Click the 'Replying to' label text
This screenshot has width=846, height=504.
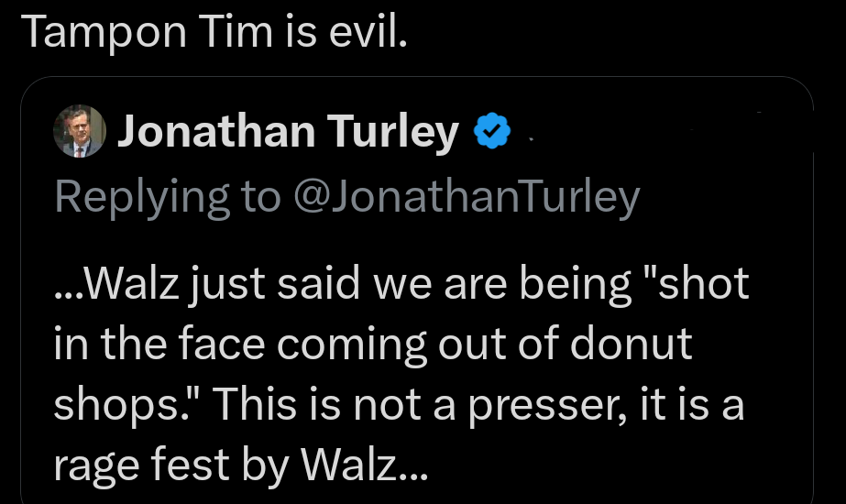[168, 196]
